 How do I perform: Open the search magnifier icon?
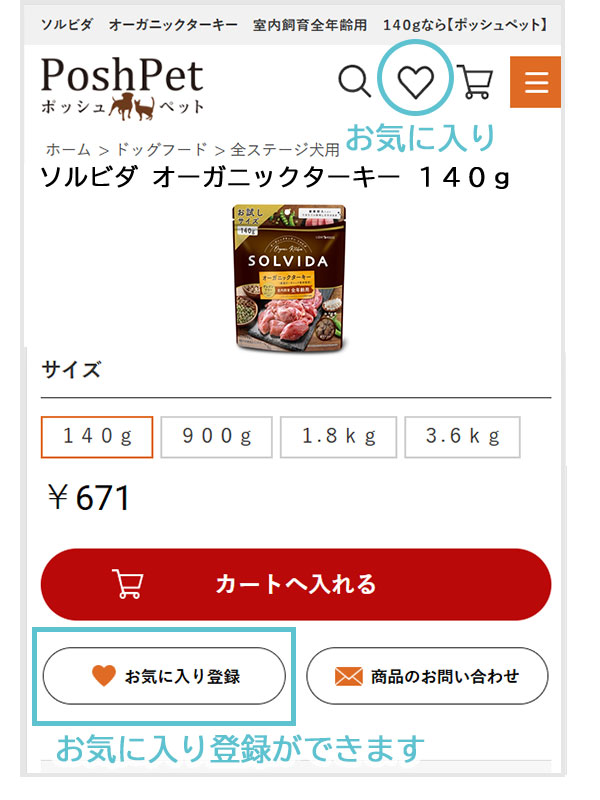click(x=355, y=81)
